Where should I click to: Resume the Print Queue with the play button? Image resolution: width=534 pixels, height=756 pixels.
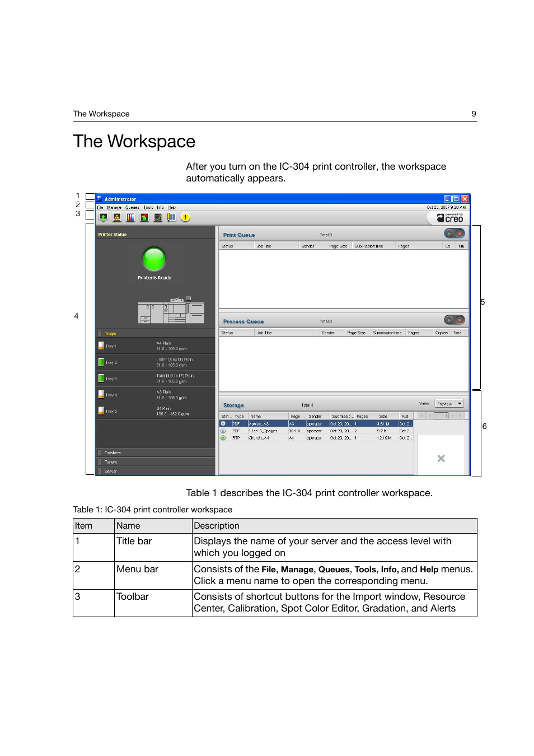(449, 234)
